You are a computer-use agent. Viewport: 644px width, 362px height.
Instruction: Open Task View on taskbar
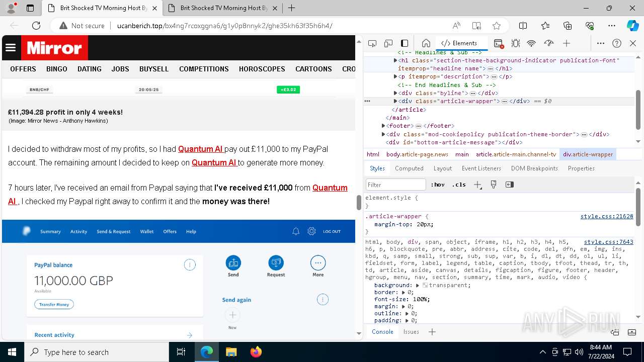[x=182, y=352]
